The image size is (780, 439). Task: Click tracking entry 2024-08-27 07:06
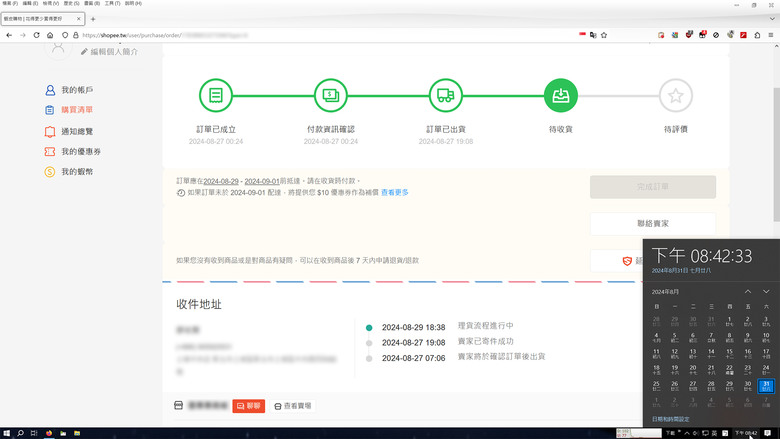(x=413, y=358)
